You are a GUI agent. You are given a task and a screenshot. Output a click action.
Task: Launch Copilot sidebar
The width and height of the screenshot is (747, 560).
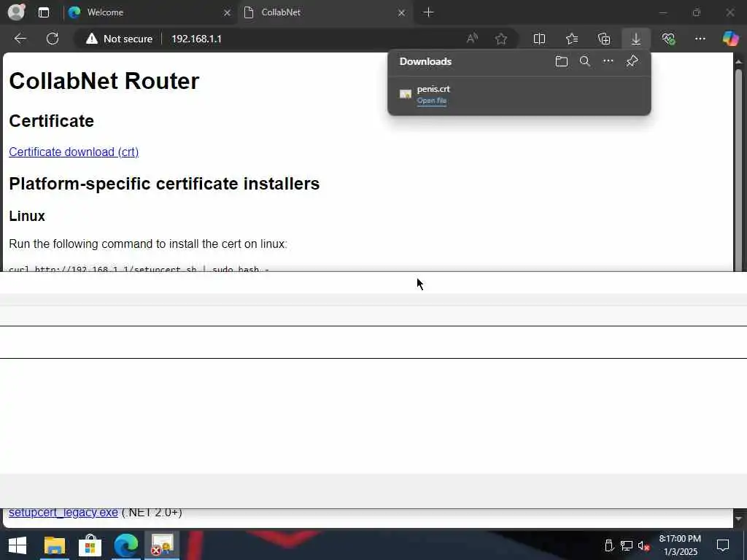click(x=729, y=39)
